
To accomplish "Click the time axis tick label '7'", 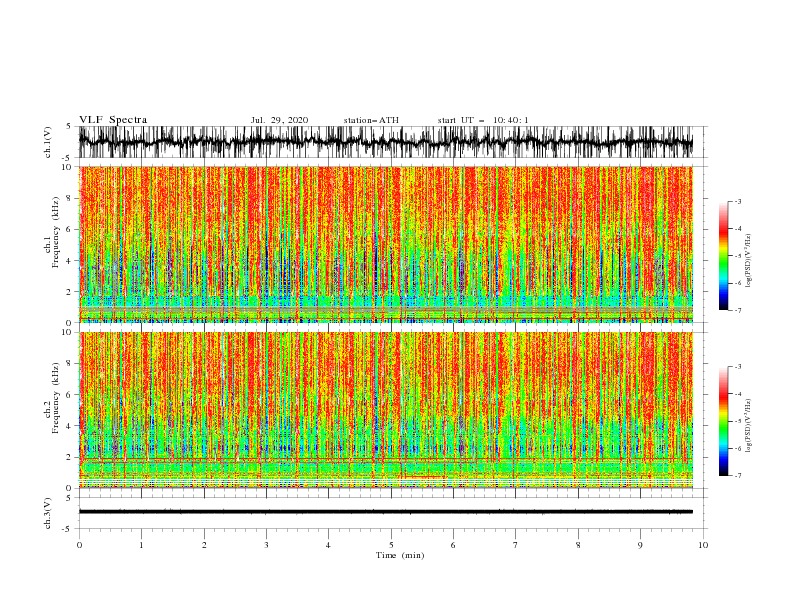I will click(516, 545).
